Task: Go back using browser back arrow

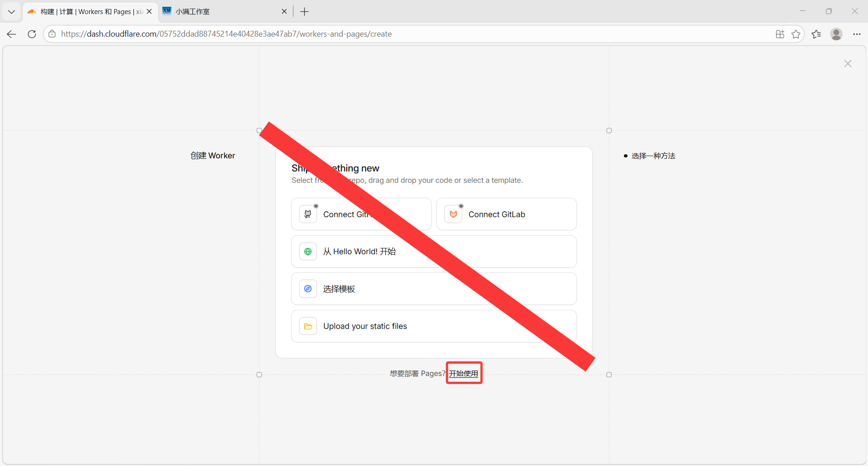Action: [12, 34]
